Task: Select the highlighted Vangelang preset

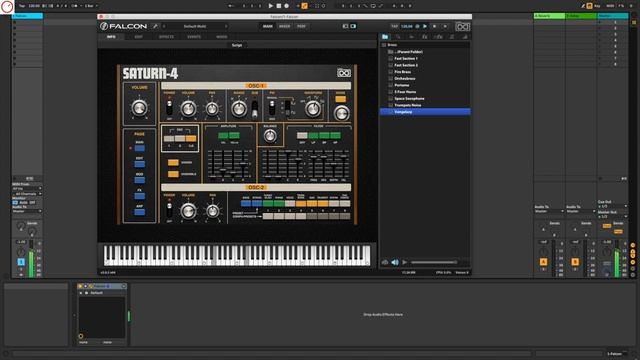Action: click(x=425, y=111)
